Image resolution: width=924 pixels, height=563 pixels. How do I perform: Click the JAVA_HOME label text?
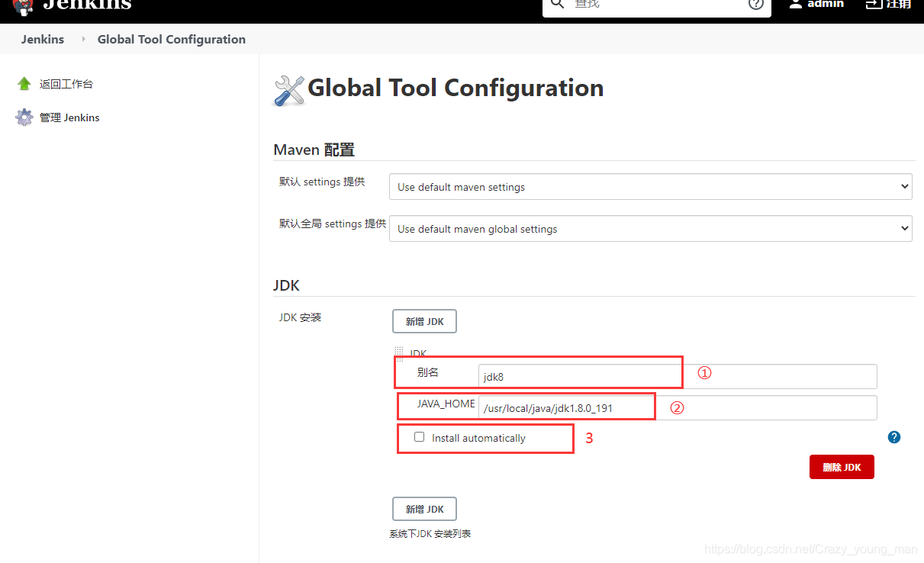446,404
